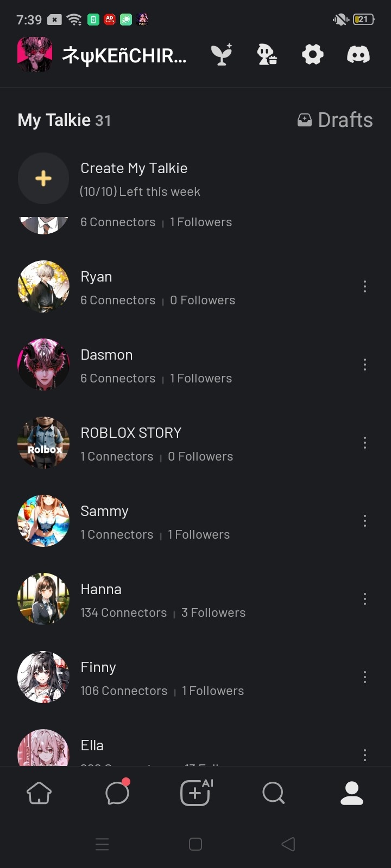Tap the user profile avatar in header
The image size is (391, 868).
(x=35, y=54)
